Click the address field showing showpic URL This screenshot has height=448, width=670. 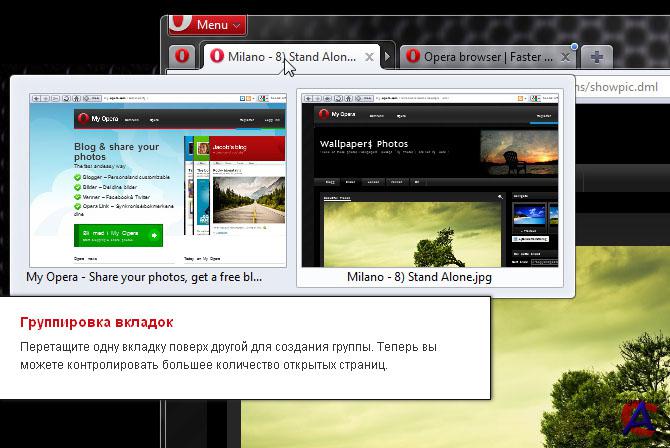pyautogui.click(x=620, y=85)
